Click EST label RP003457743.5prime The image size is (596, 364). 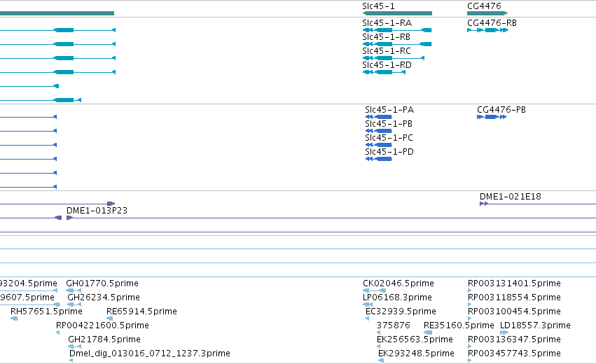pos(514,353)
